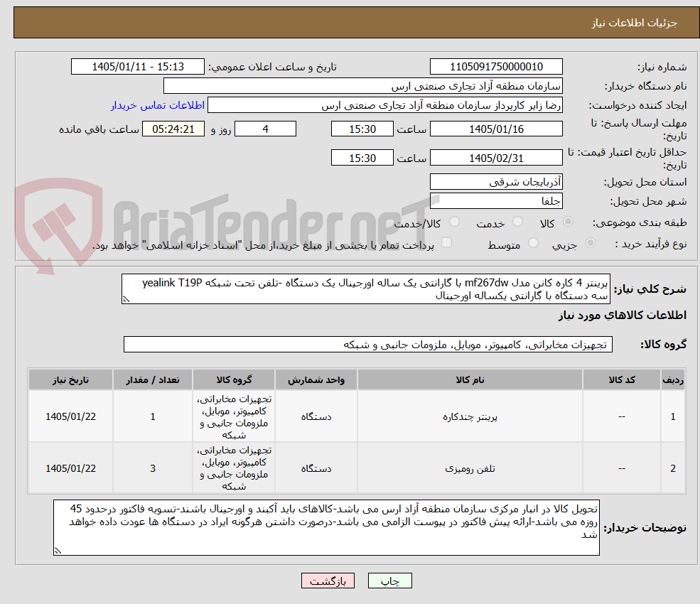Click the پرینتر چندکاره item name cell
Image resolution: width=700 pixels, height=604 pixels.
pyautogui.click(x=470, y=416)
